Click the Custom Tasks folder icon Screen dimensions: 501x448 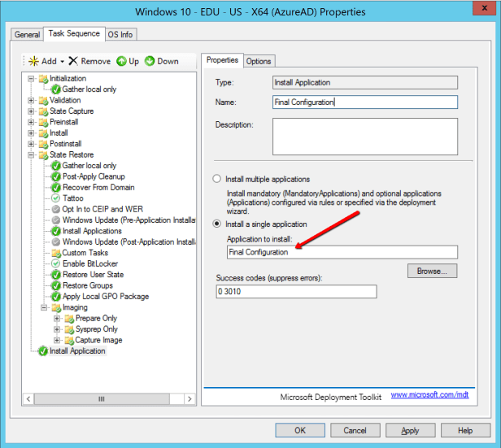coord(55,253)
